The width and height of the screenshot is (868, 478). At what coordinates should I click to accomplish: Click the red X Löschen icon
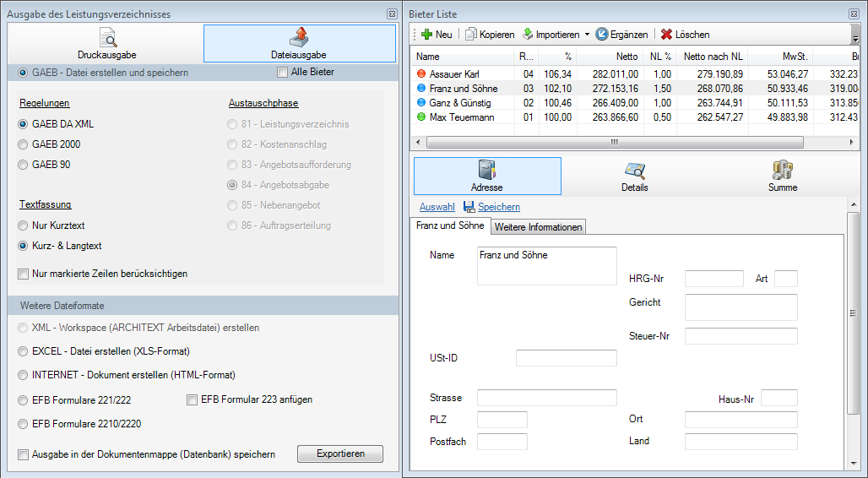[x=666, y=35]
